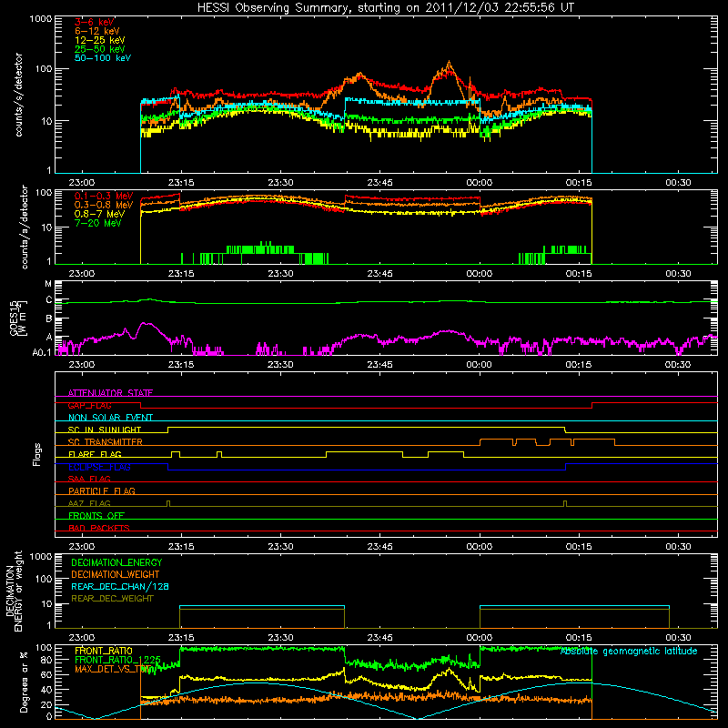Select the REAR_DEC_CHAN/128 legend label
Image resolution: width=728 pixels, height=728 pixels.
[120, 587]
